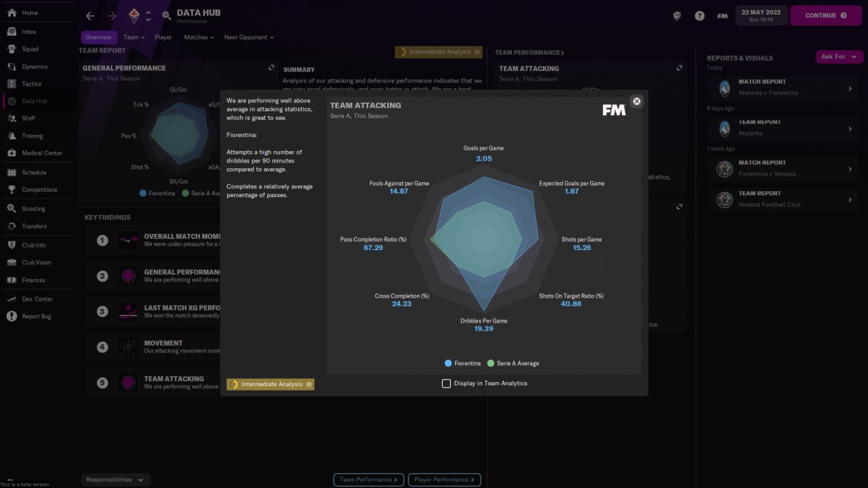The image size is (868, 488).
Task: Click the Fouls Against per Game value 14.87
Action: pyautogui.click(x=399, y=191)
